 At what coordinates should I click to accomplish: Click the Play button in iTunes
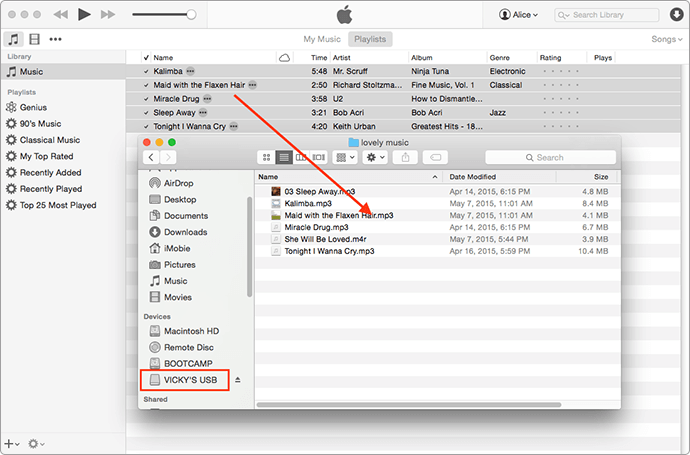click(84, 15)
